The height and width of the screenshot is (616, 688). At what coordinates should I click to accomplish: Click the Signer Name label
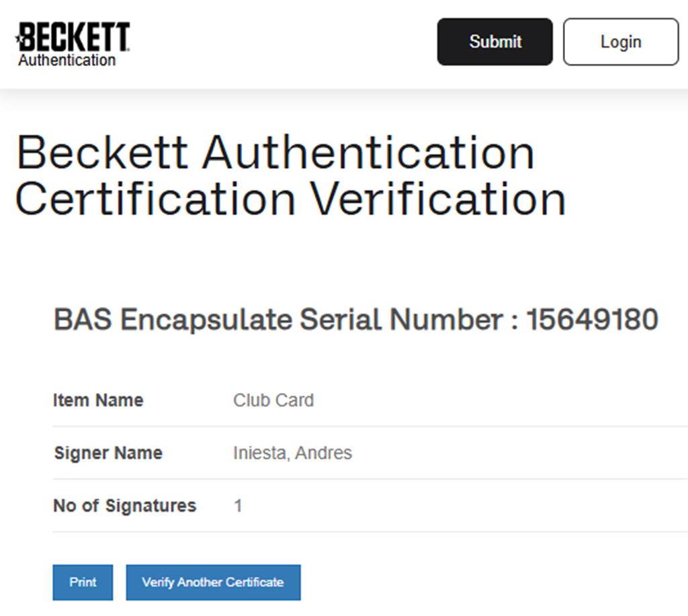[108, 453]
